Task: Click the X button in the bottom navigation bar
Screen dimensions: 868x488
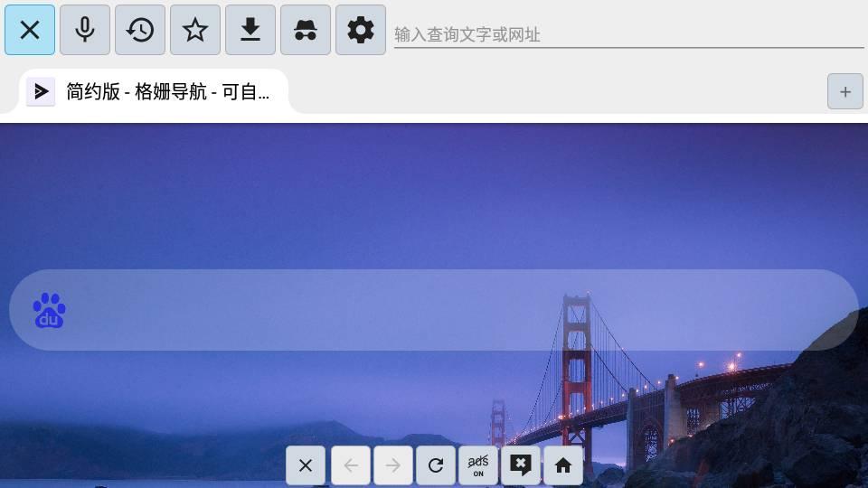Action: pyautogui.click(x=306, y=465)
